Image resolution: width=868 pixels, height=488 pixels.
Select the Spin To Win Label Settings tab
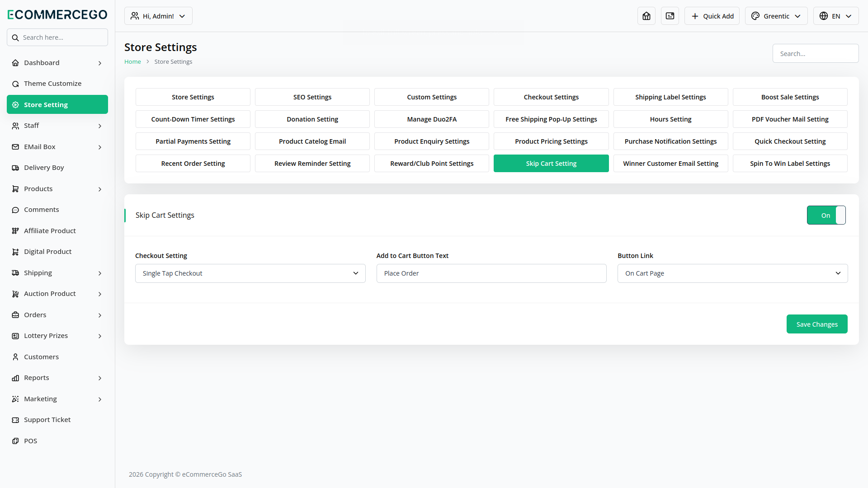[790, 164]
